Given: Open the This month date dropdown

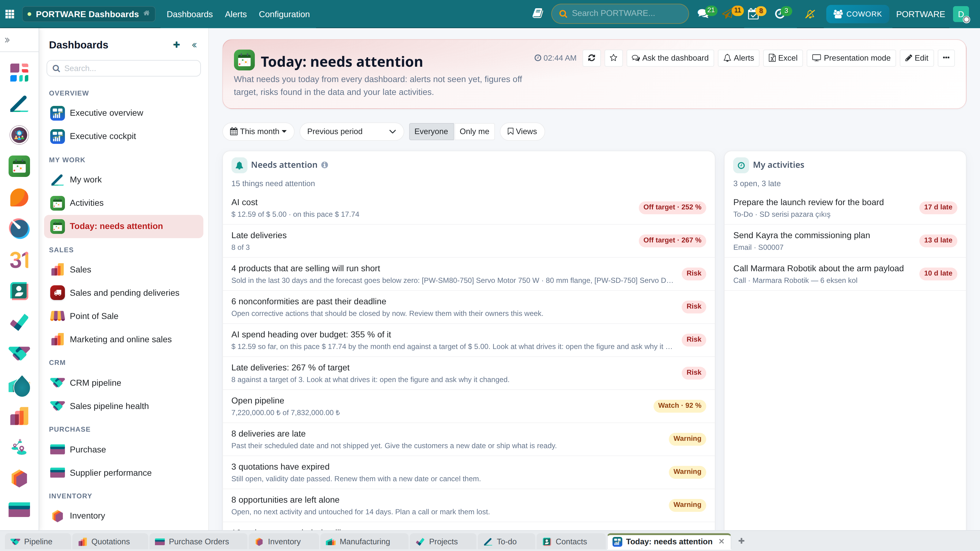Looking at the screenshot, I should click(x=258, y=132).
